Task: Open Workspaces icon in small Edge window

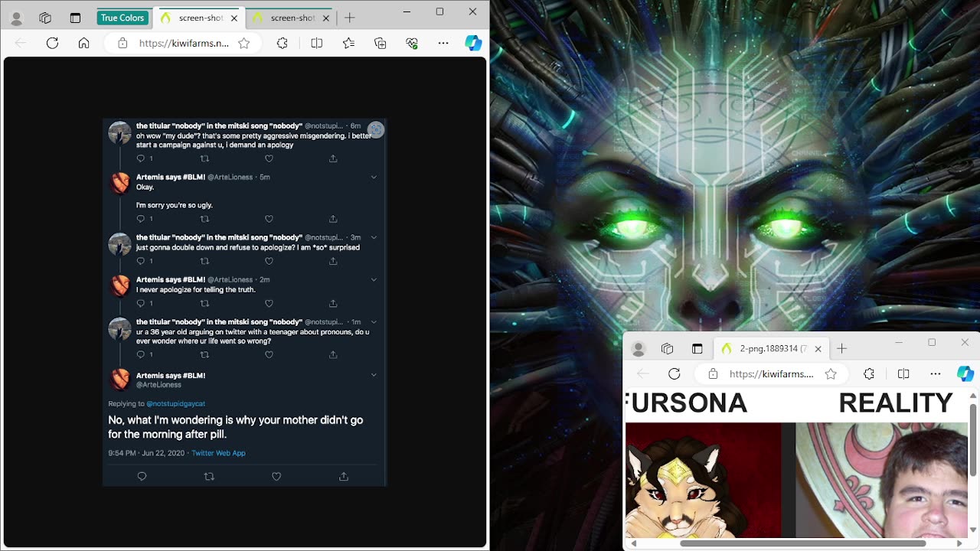Action: tap(668, 349)
